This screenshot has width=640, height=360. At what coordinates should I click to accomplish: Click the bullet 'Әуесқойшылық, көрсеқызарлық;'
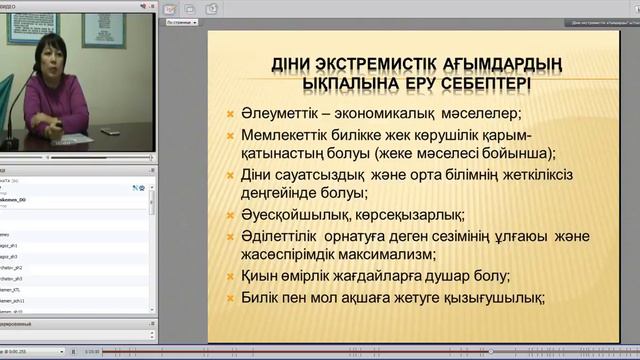click(x=353, y=215)
